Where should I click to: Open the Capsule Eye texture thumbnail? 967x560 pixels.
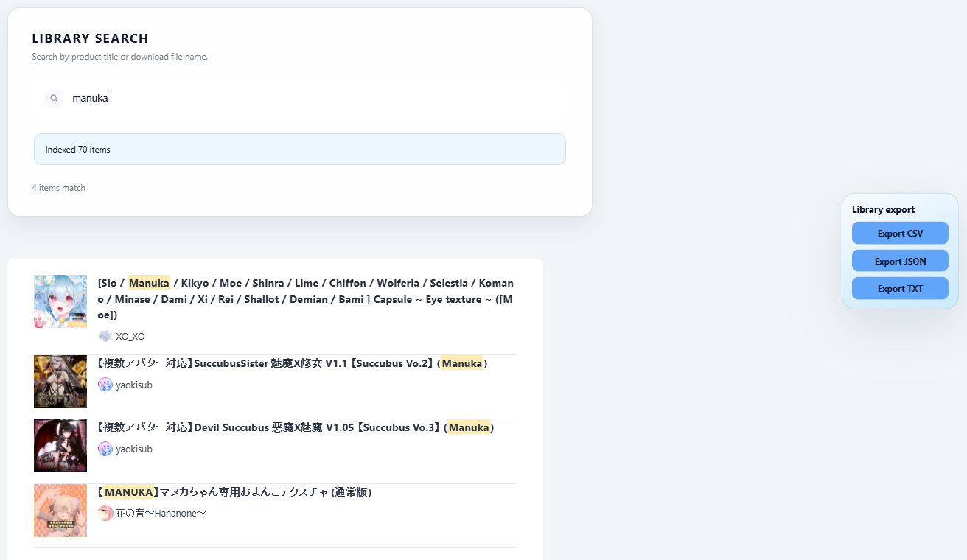[60, 301]
